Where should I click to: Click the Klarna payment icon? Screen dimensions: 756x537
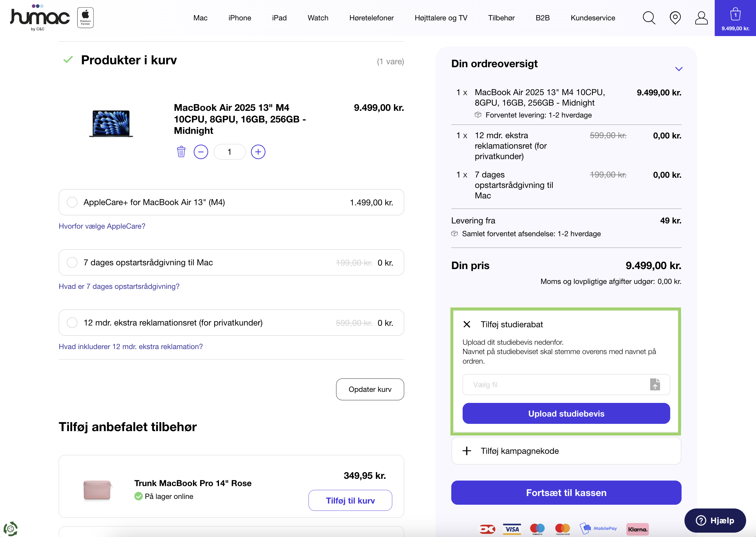637,529
